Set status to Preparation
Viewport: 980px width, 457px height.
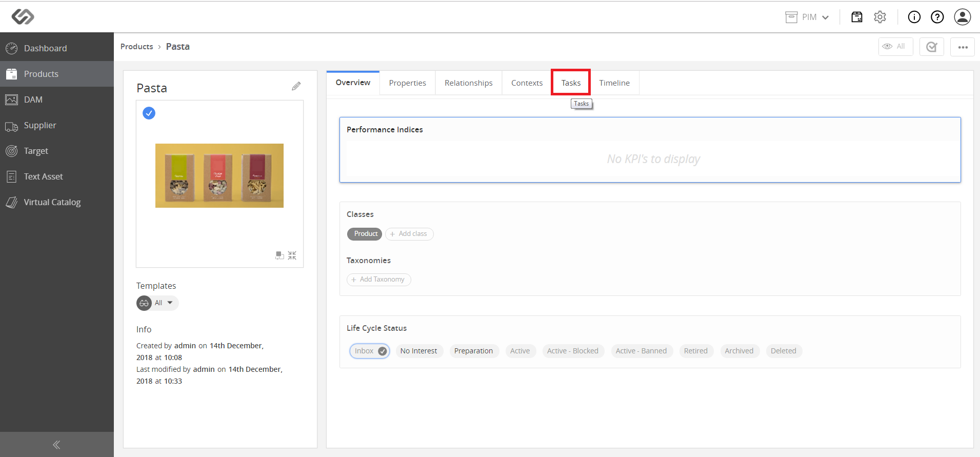pyautogui.click(x=473, y=351)
